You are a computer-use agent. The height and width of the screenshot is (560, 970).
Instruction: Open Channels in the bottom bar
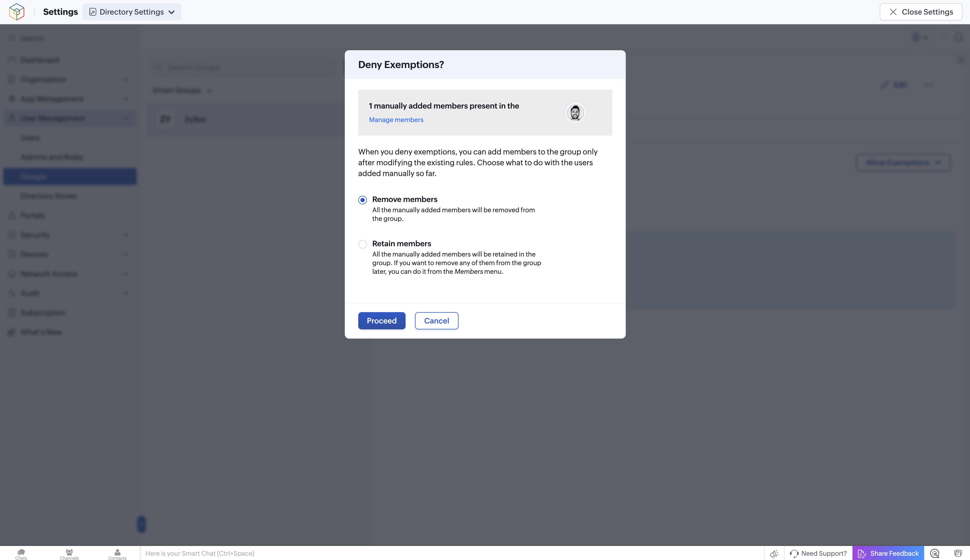pos(69,554)
